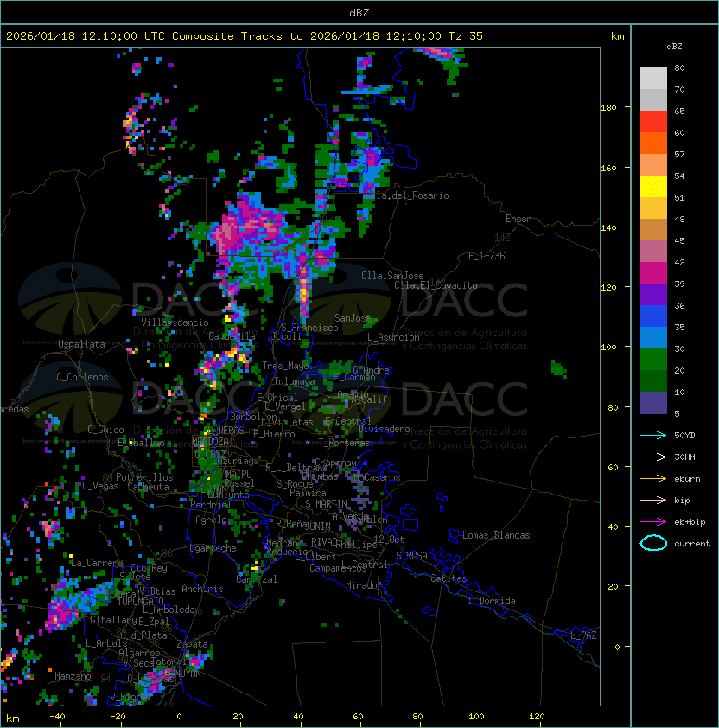719x728 pixels.
Task: Click the 'Agrelo' place label
Action: (x=211, y=519)
